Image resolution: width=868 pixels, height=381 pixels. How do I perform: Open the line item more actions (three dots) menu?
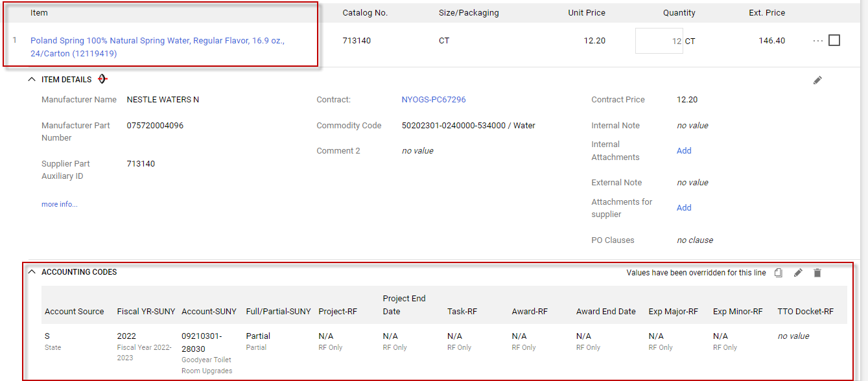pos(817,41)
